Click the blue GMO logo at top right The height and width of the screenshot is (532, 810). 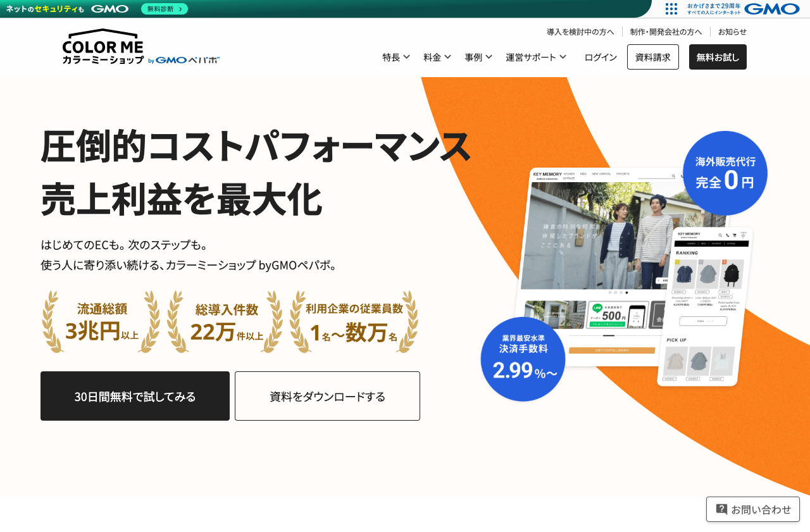pyautogui.click(x=773, y=9)
